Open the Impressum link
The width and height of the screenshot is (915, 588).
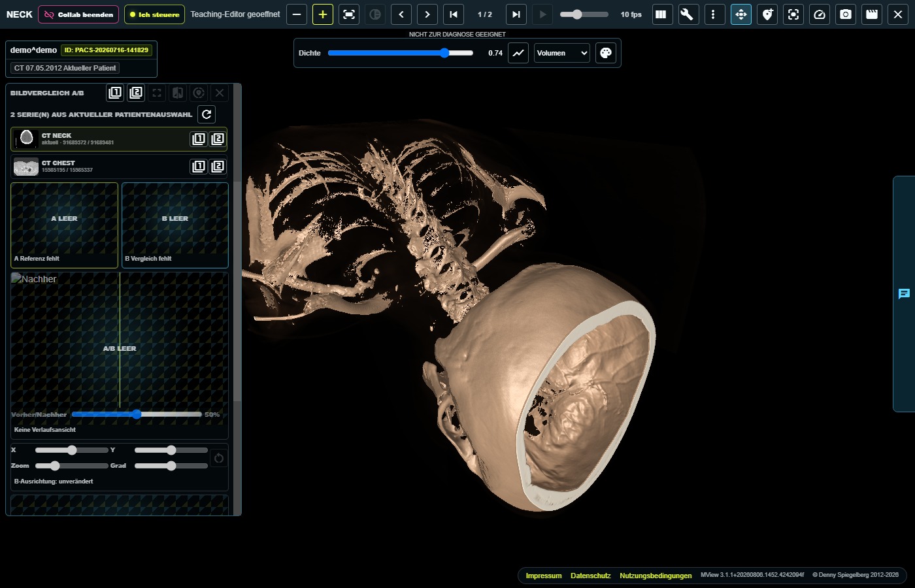coord(544,576)
